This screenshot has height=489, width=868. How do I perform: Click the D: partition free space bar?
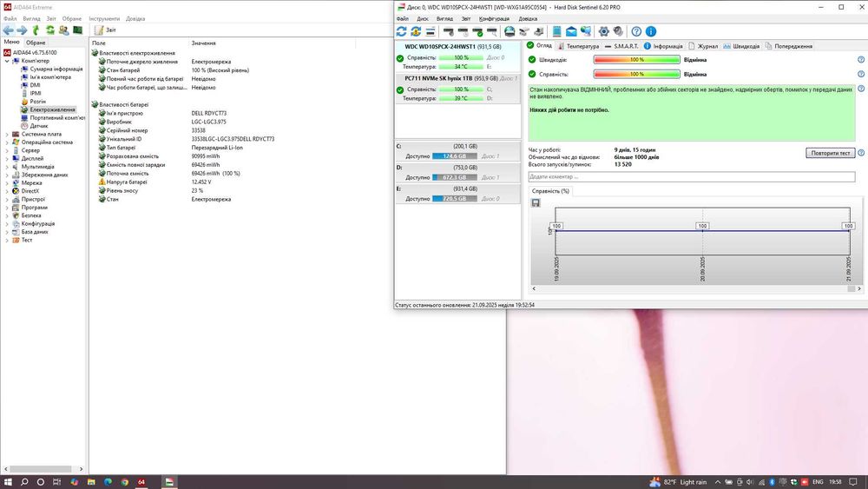pyautogui.click(x=455, y=177)
